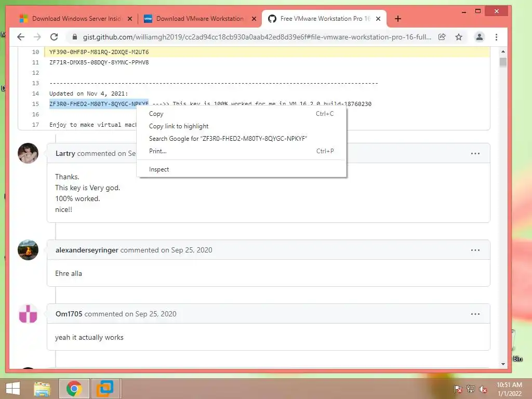The height and width of the screenshot is (399, 532).
Task: Click scrollbar down arrow
Action: coord(503,364)
